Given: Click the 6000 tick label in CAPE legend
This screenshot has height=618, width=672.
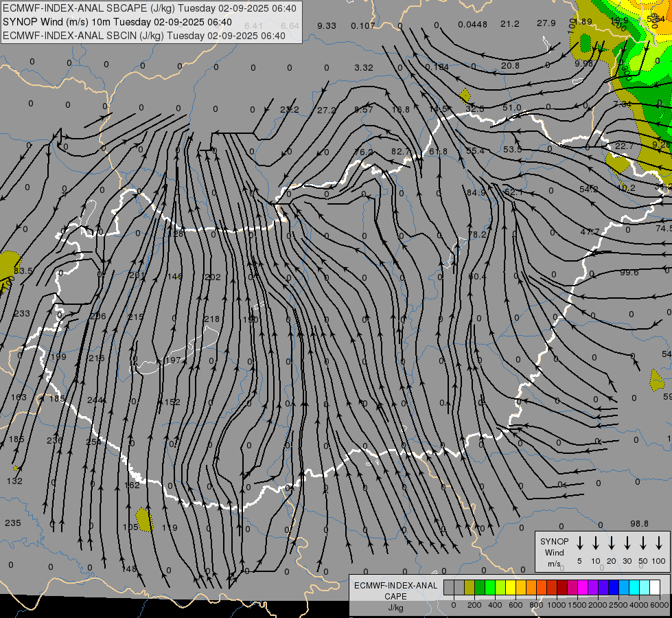Looking at the screenshot, I should pos(659,605).
